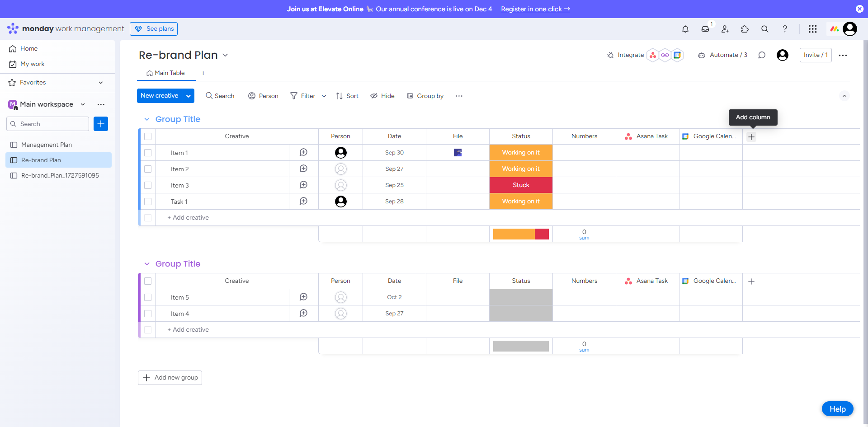Check the checkbox next to Item 3
The image size is (868, 427).
(x=148, y=185)
